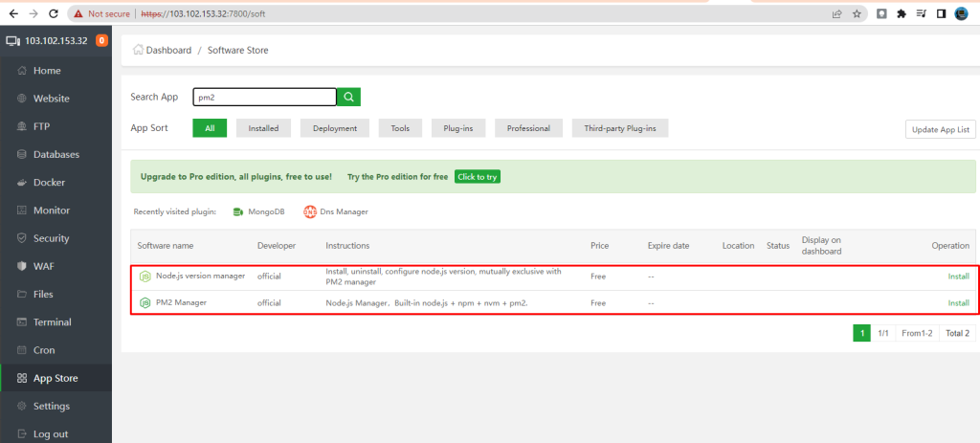Click the MongoDB recently visited link
This screenshot has width=980, height=443.
[x=266, y=211]
